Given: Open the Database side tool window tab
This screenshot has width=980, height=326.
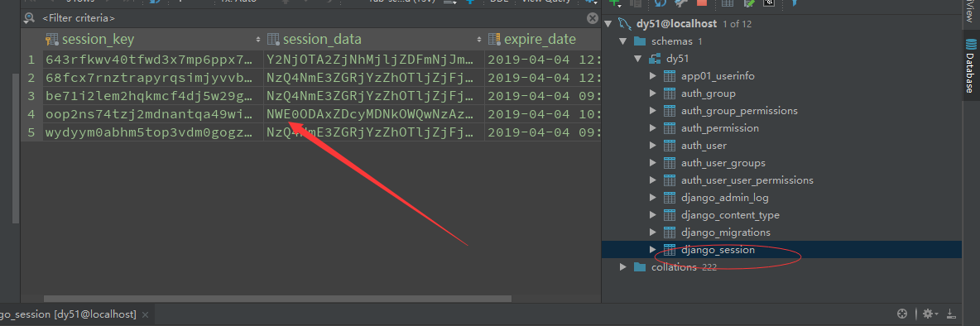Looking at the screenshot, I should (971, 65).
